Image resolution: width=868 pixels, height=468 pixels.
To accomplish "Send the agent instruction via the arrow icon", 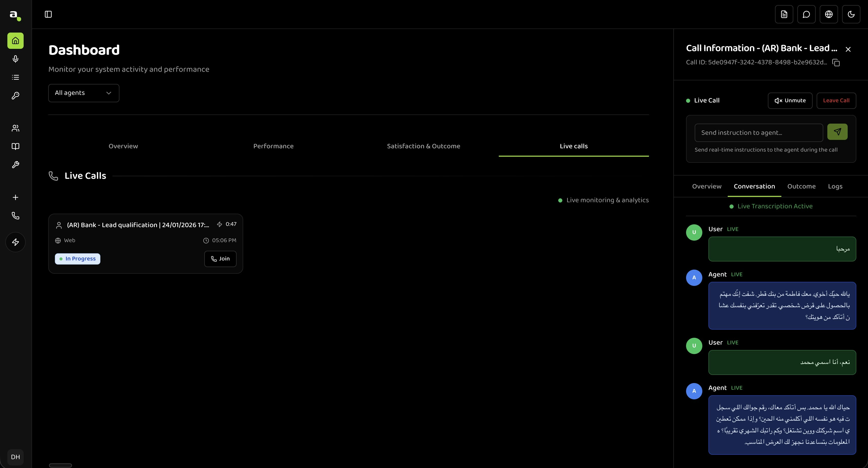I will pyautogui.click(x=838, y=131).
